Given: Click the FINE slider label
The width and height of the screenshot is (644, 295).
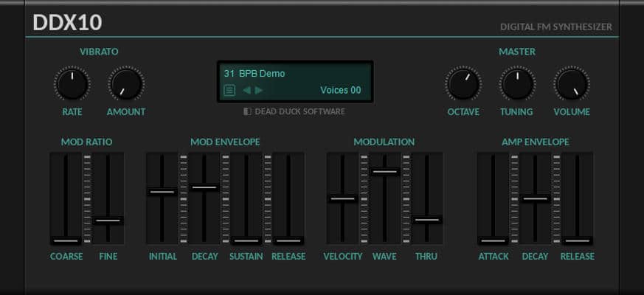Looking at the screenshot, I should pyautogui.click(x=108, y=257).
